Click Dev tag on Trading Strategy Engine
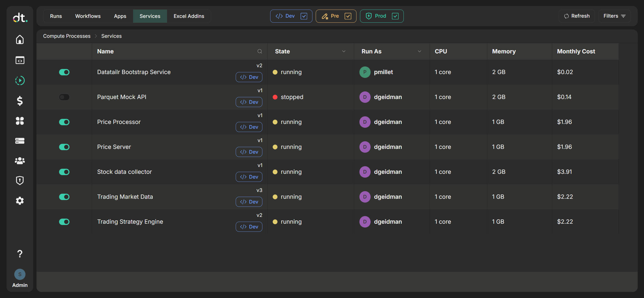The height and width of the screenshot is (298, 644). (x=249, y=227)
